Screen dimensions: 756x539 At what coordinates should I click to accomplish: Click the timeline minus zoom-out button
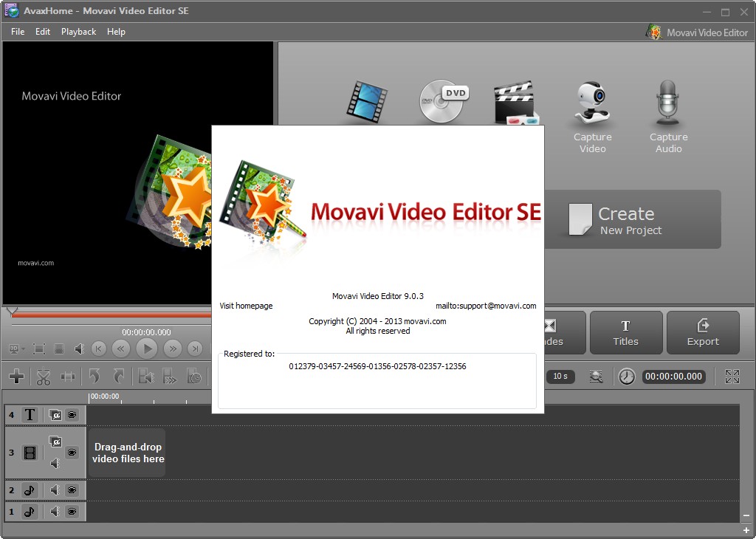[746, 516]
